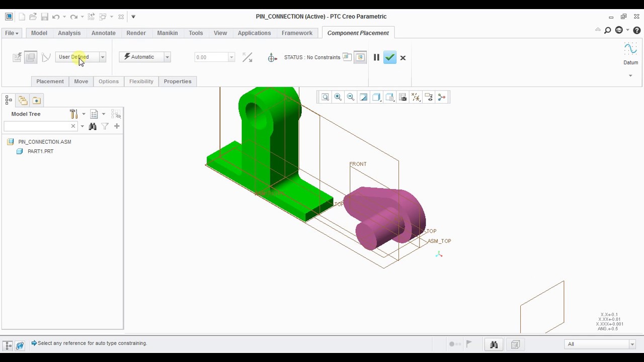Image resolution: width=644 pixels, height=362 pixels.
Task: Click the Regenerate icon in quick access toolbar
Action: click(x=92, y=17)
